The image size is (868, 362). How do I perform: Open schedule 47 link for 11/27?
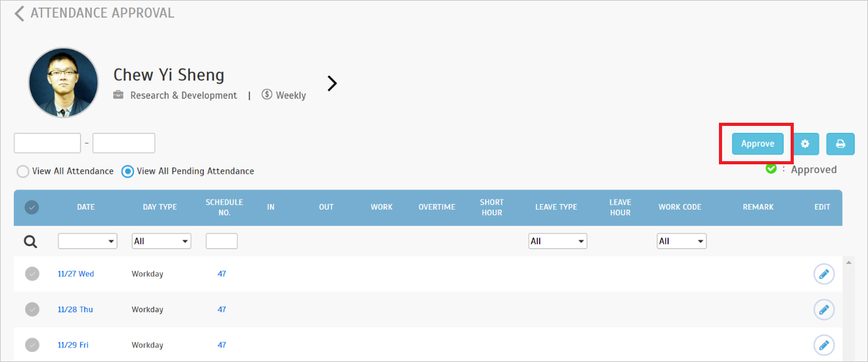[x=221, y=274]
